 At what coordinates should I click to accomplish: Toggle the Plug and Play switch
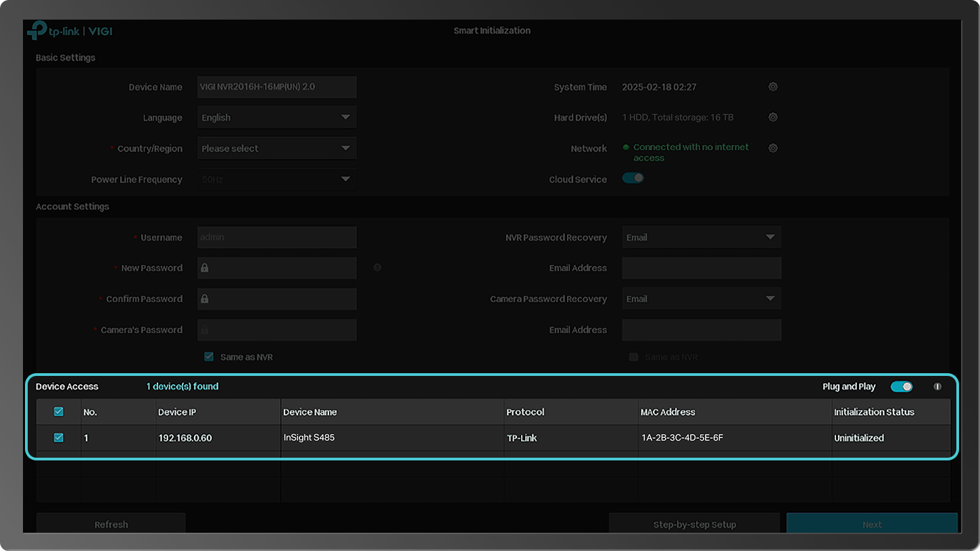point(902,387)
